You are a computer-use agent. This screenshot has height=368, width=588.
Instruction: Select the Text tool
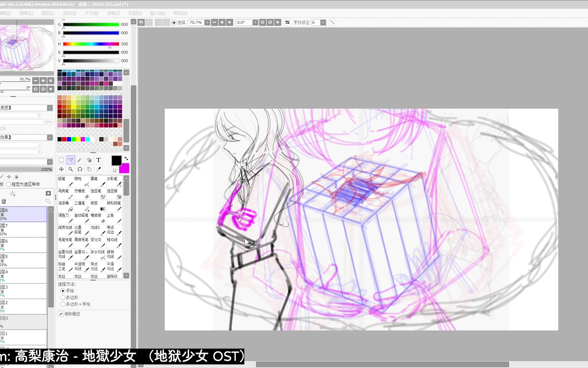coord(98,160)
